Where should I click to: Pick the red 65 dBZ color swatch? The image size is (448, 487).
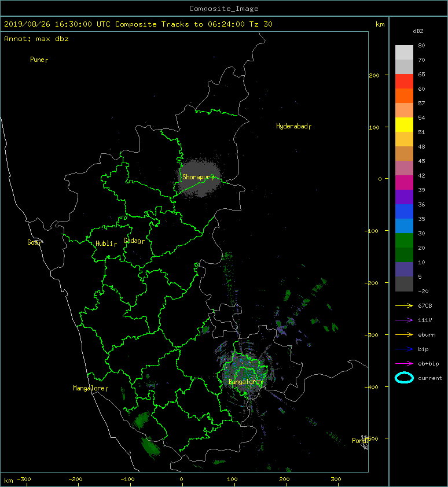click(404, 81)
